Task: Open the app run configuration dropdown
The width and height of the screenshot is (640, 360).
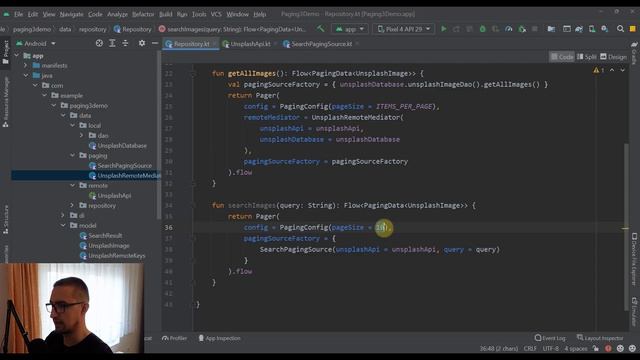Action: point(350,29)
